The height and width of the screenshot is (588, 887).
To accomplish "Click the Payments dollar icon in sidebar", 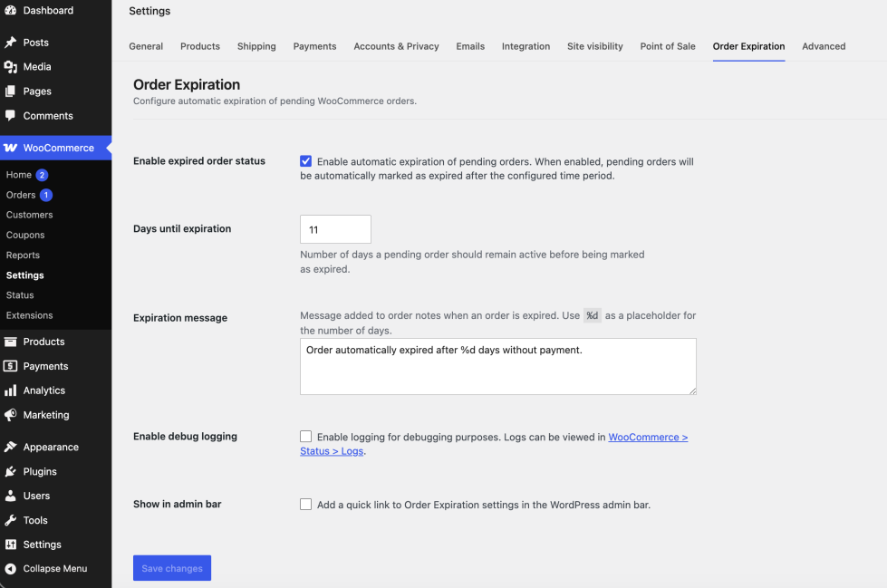I will [10, 366].
